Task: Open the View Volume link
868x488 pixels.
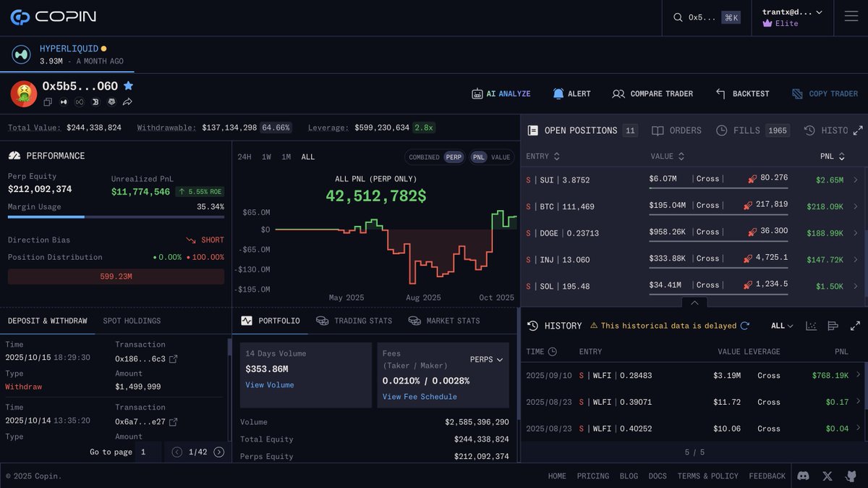Action: coord(270,385)
